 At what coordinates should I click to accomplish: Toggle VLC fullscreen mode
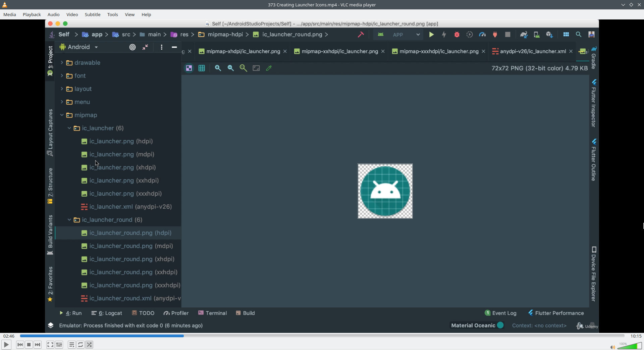(50, 345)
